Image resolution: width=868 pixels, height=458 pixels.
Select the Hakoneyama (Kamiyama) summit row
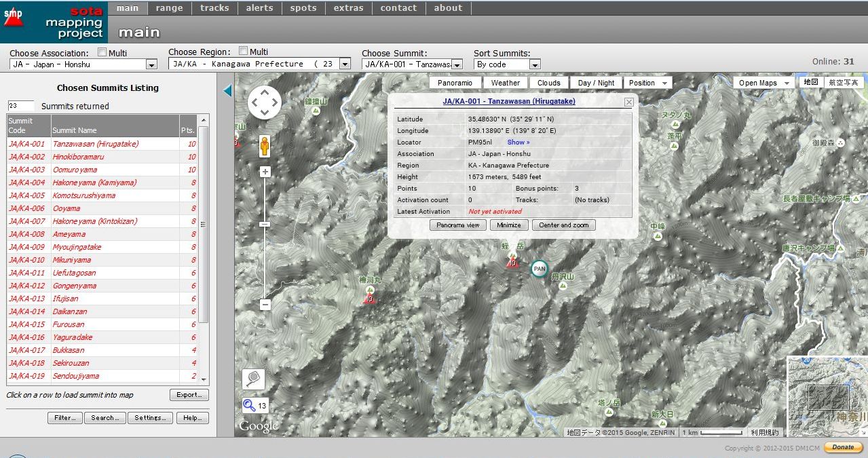(102, 183)
